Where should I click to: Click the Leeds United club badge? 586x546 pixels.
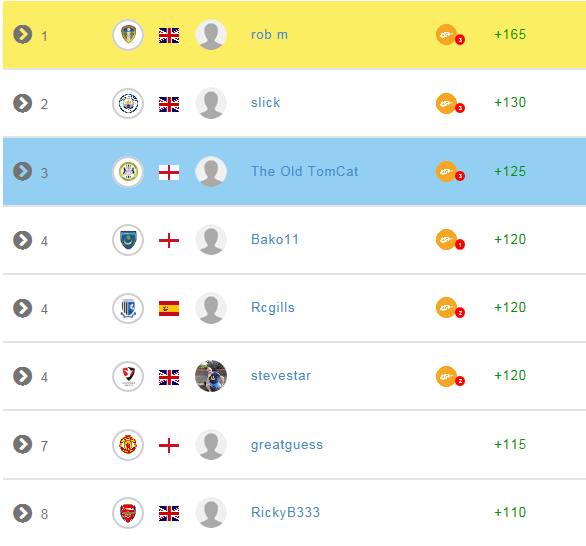pos(128,35)
